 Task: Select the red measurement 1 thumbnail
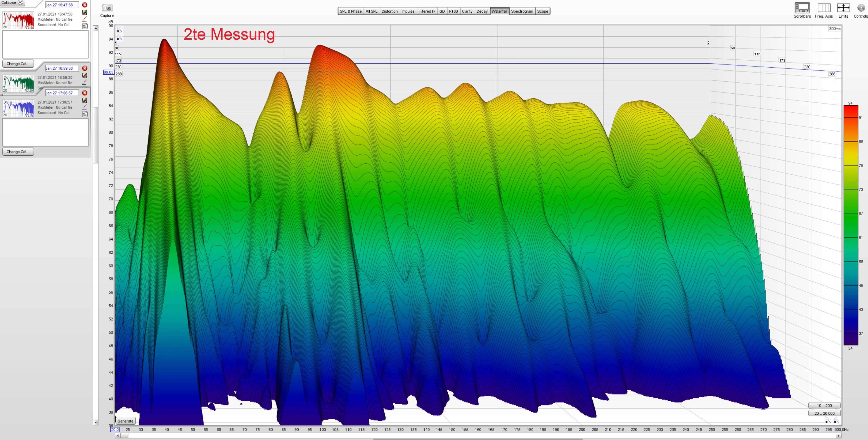click(18, 20)
